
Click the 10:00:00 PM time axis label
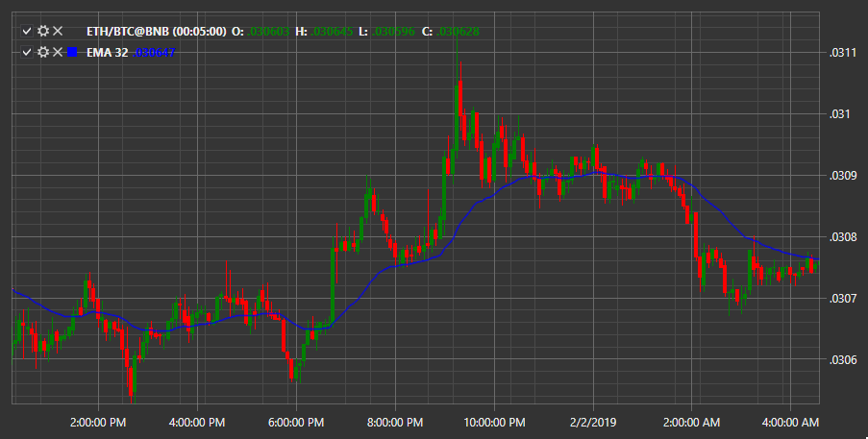(x=494, y=423)
